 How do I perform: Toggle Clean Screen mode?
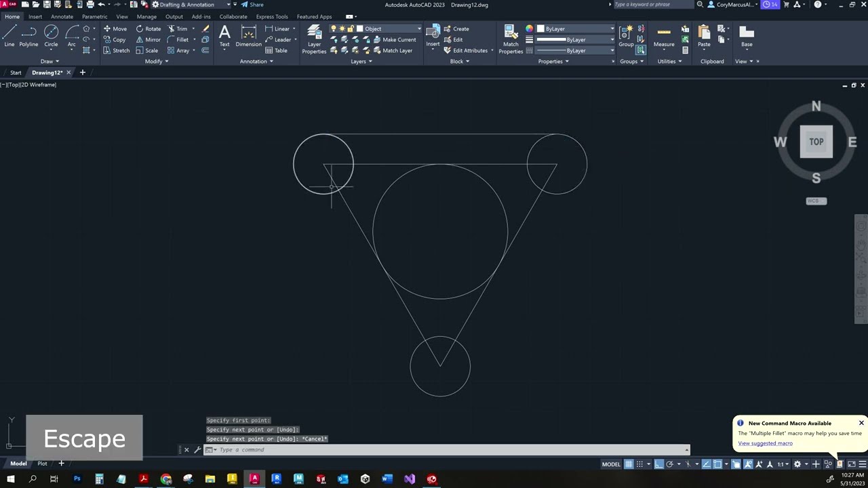[851, 464]
